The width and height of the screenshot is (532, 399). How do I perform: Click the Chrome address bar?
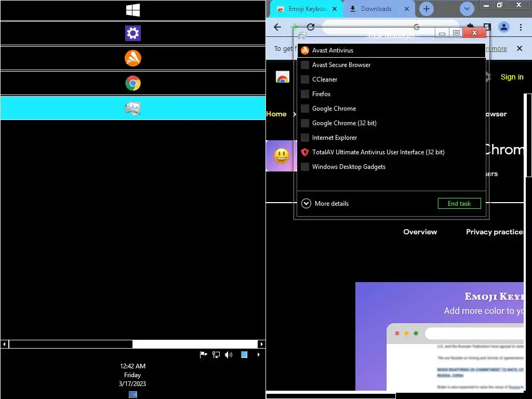coord(390,27)
